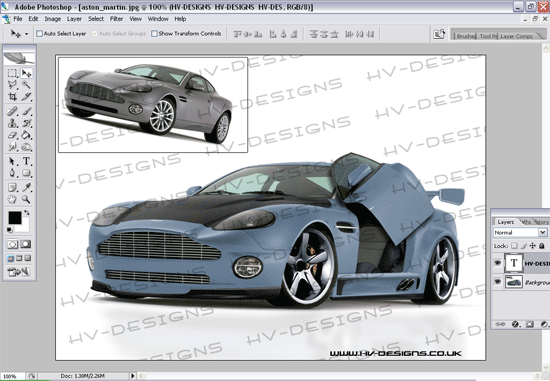Image resolution: width=550 pixels, height=381 pixels.
Task: Select the Hand tool
Action: point(12,200)
